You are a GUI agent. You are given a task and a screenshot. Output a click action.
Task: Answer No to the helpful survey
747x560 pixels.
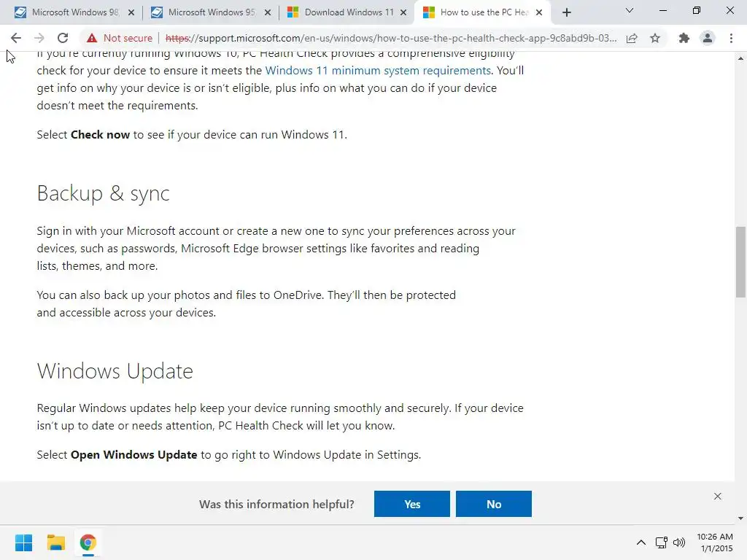494,504
